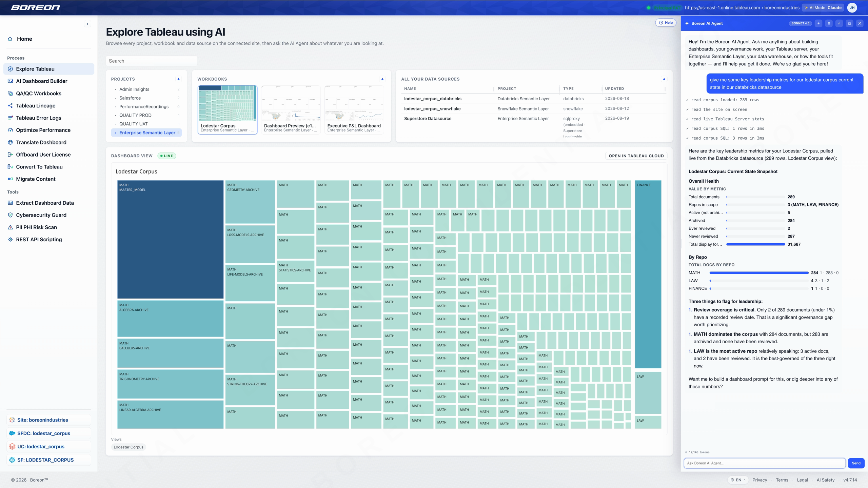This screenshot has width=868, height=488.
Task: Select the PerformanceRecordings project
Action: click(146, 106)
